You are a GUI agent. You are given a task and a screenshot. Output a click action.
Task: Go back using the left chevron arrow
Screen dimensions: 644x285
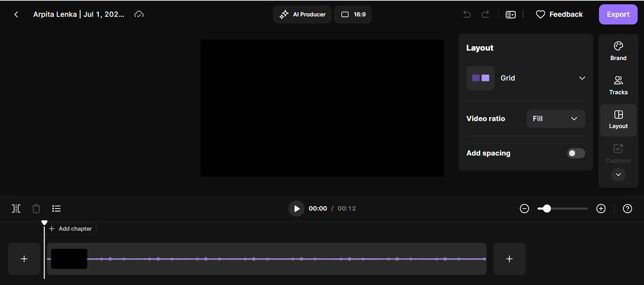tap(16, 14)
